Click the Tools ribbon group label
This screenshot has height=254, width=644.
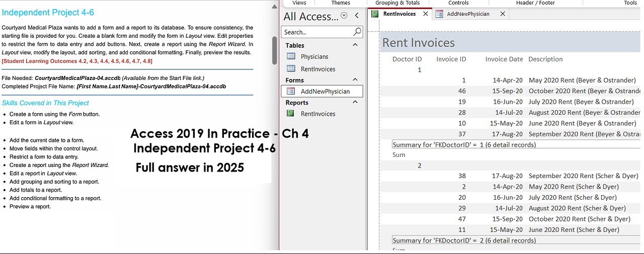[630, 3]
